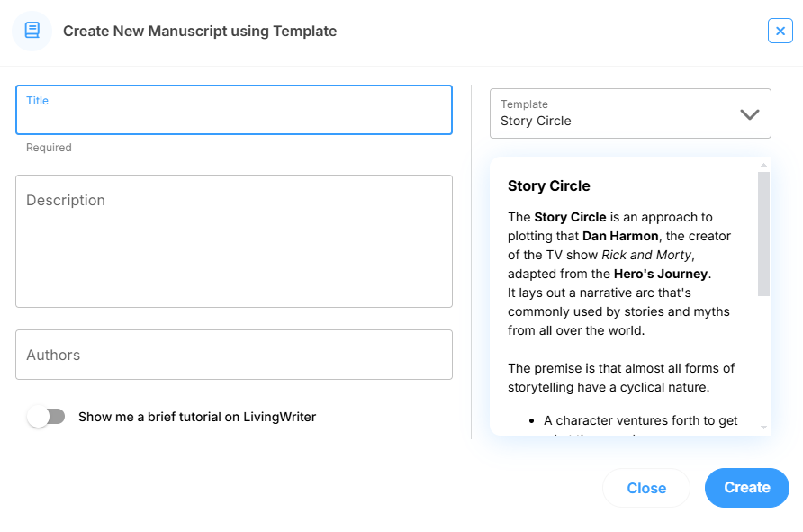This screenshot has width=803, height=532.
Task: Click the 'Required' helper text under Title
Action: point(49,148)
